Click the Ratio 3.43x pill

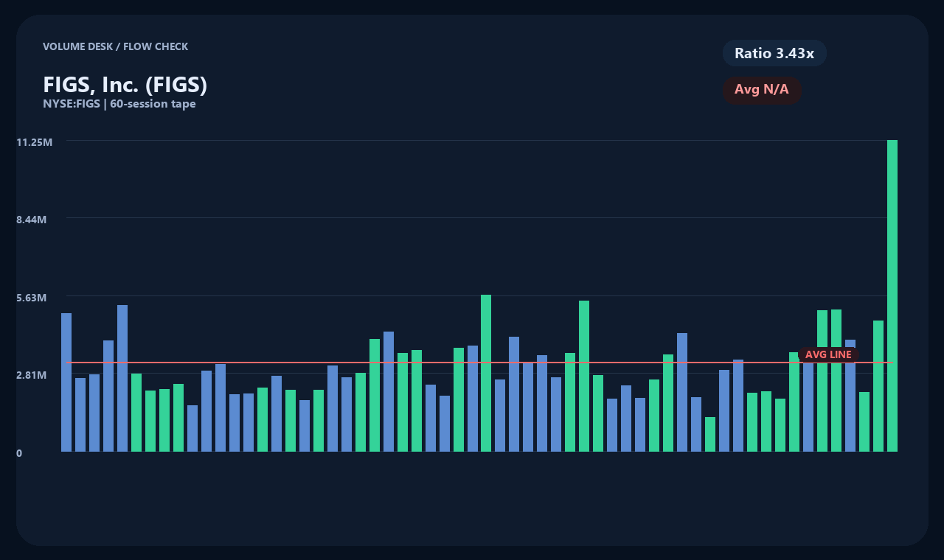pos(774,53)
